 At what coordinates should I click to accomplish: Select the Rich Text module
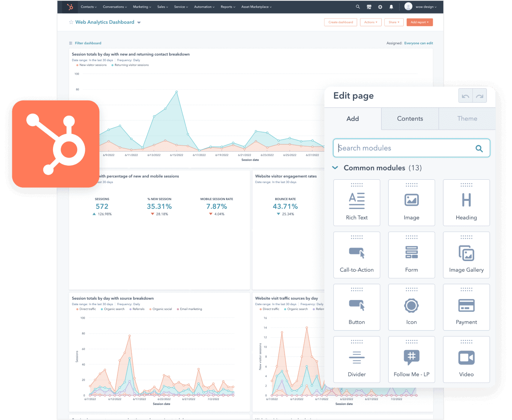[357, 203]
